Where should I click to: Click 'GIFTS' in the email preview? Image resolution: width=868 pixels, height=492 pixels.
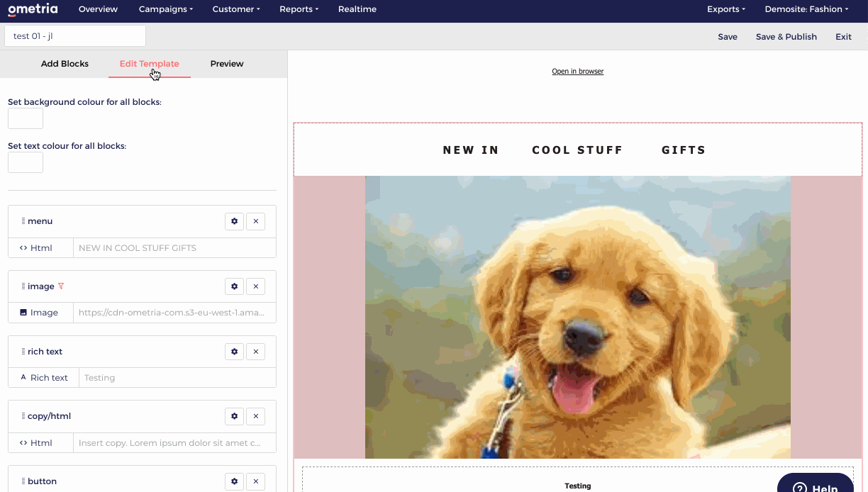[684, 150]
